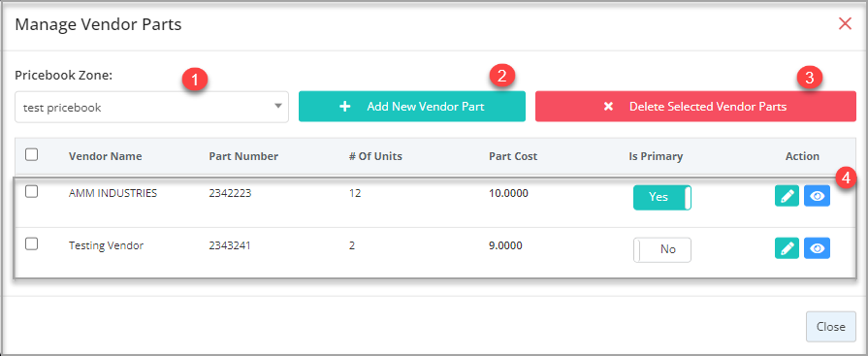The image size is (868, 356).
Task: Edit the Testing Vendor part
Action: tap(787, 248)
